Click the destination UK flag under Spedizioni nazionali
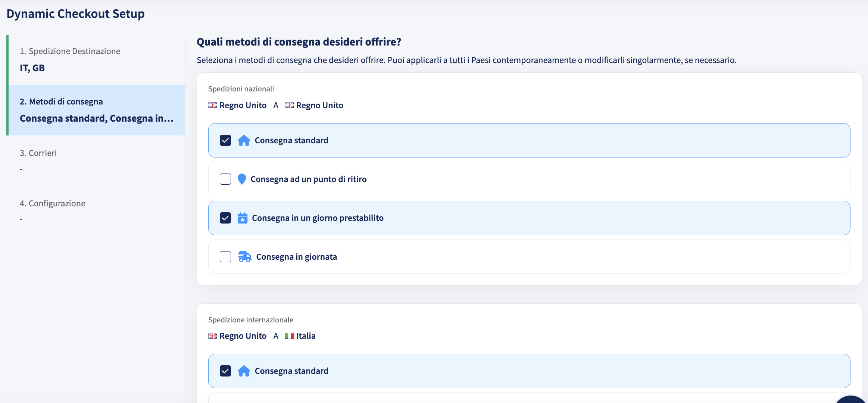Screen dimensions: 868x403 [290, 105]
